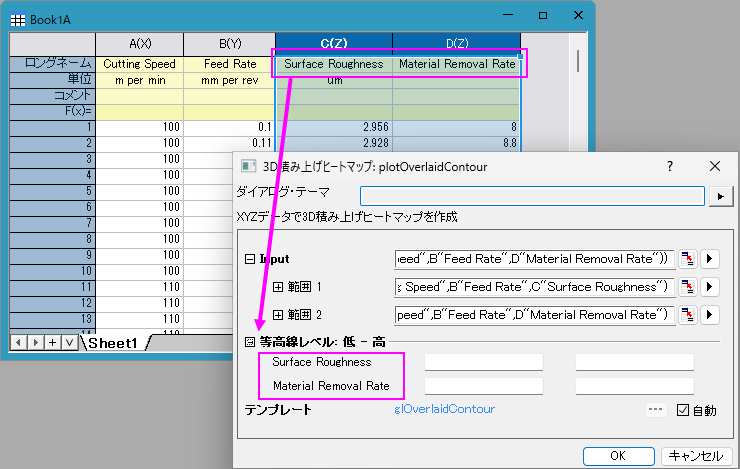Click the ロングネーム row label
This screenshot has width=740, height=469.
pyautogui.click(x=52, y=64)
